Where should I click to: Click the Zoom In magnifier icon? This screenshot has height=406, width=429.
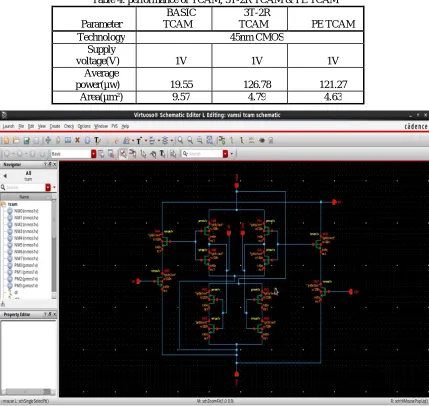click(180, 140)
